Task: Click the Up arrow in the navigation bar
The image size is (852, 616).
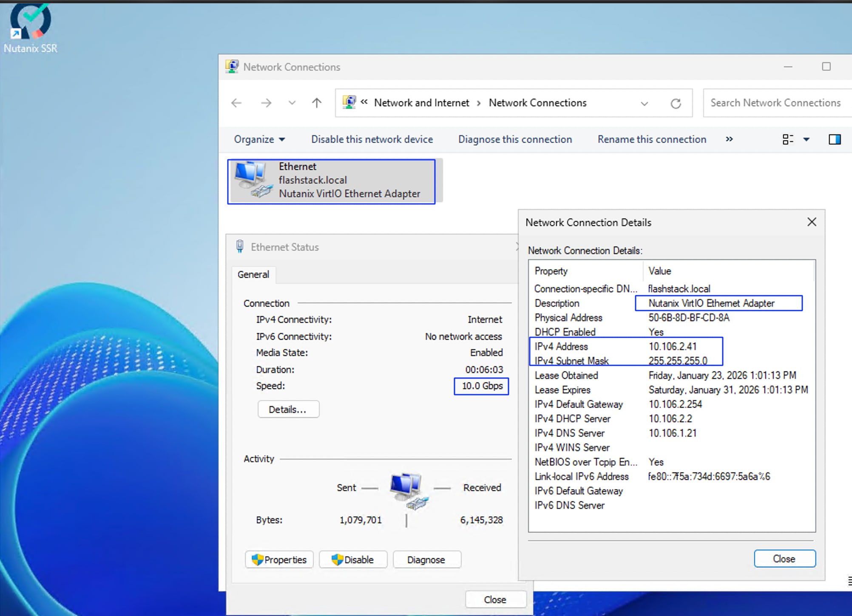Action: coord(316,103)
